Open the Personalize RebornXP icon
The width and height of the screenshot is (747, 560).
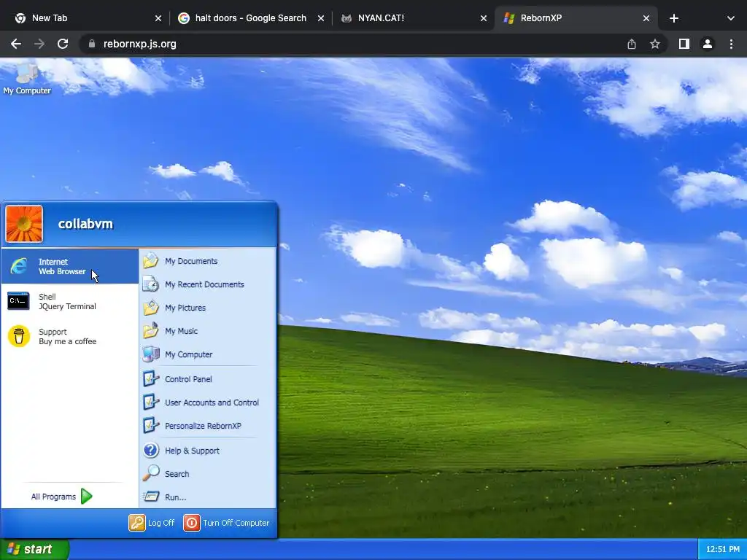coord(151,425)
